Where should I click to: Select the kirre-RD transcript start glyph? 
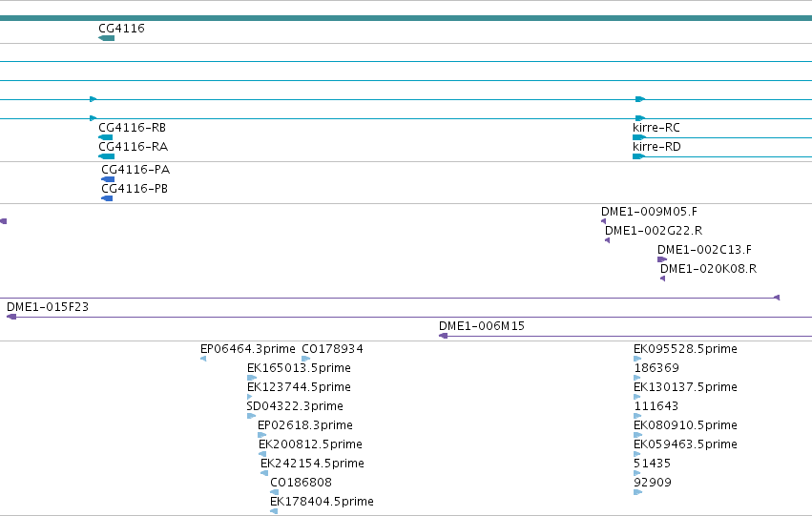[x=638, y=156]
